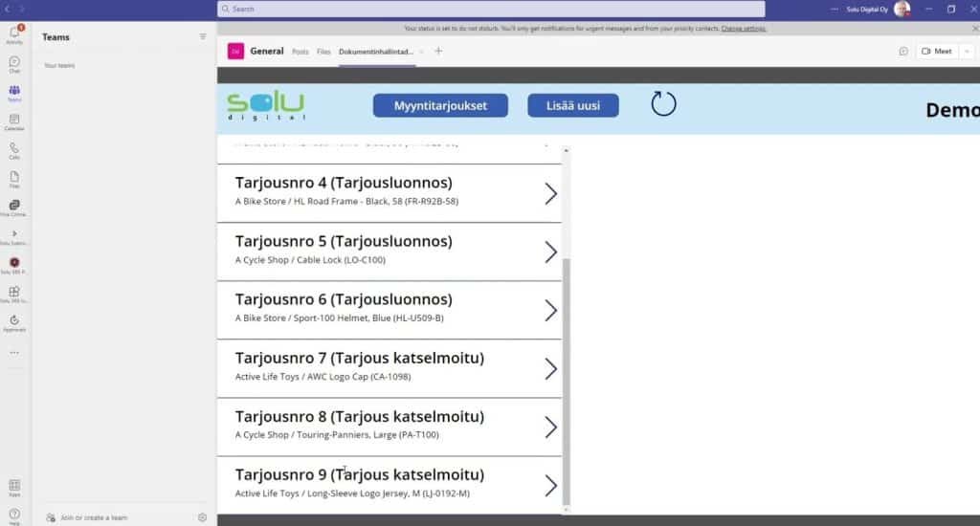Open the Solu 365 grid app icon
The height and width of the screenshot is (526, 980).
[x=14, y=294]
